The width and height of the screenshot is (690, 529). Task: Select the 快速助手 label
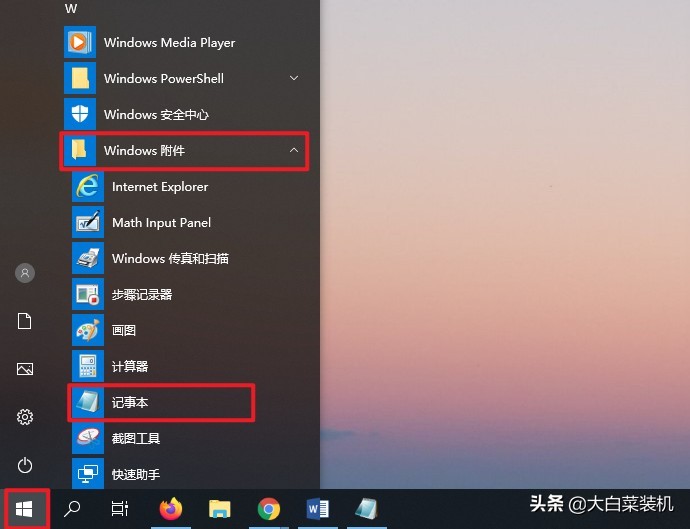136,474
